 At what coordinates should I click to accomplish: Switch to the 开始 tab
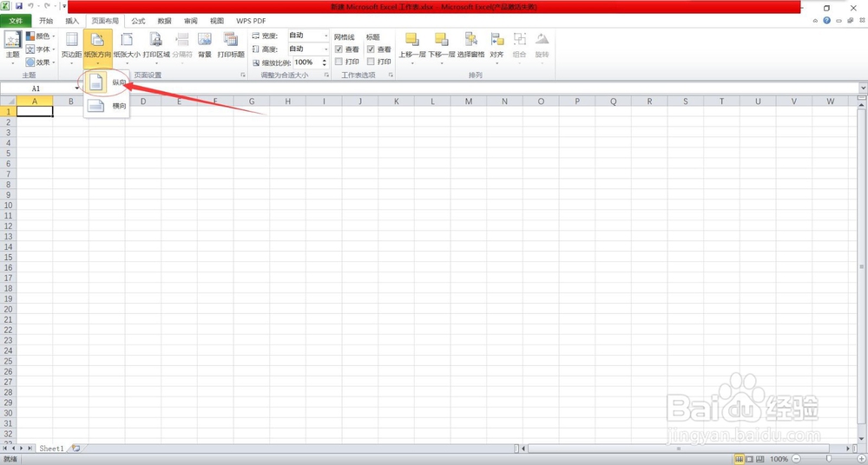[46, 21]
